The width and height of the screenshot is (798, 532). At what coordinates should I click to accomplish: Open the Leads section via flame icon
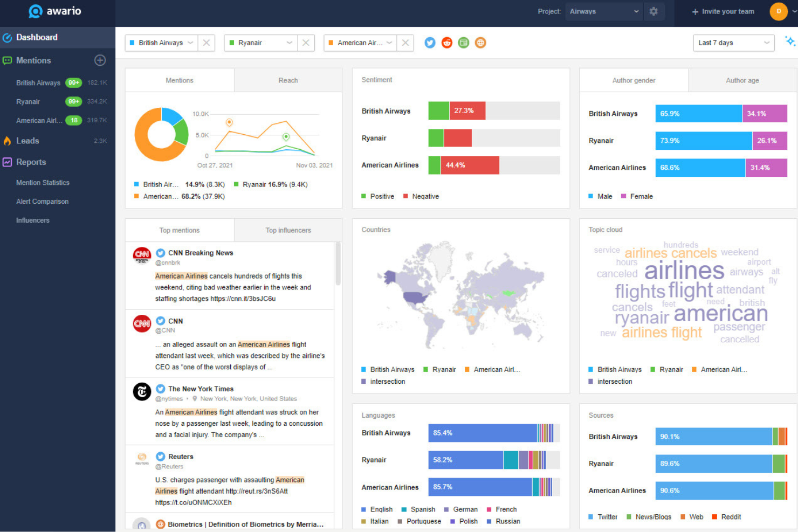click(x=7, y=141)
